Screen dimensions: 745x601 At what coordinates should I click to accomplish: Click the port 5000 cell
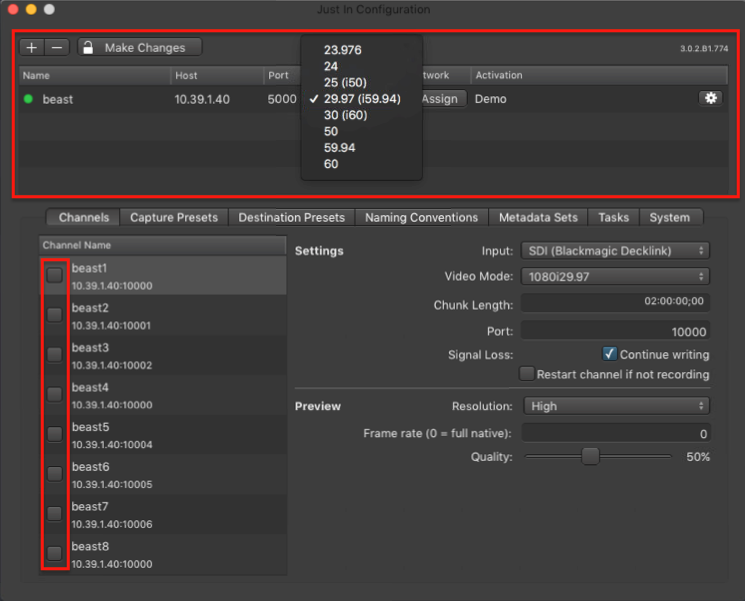point(282,99)
